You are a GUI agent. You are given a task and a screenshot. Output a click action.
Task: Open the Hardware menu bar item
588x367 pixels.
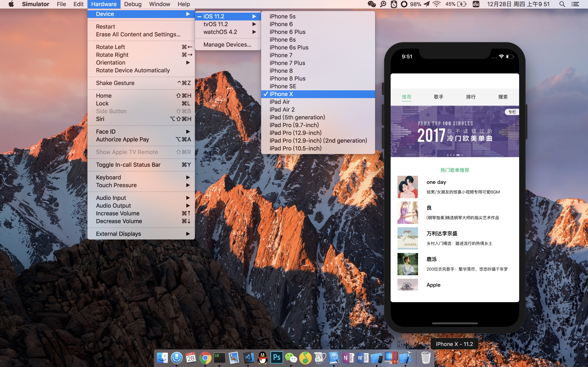(x=104, y=4)
